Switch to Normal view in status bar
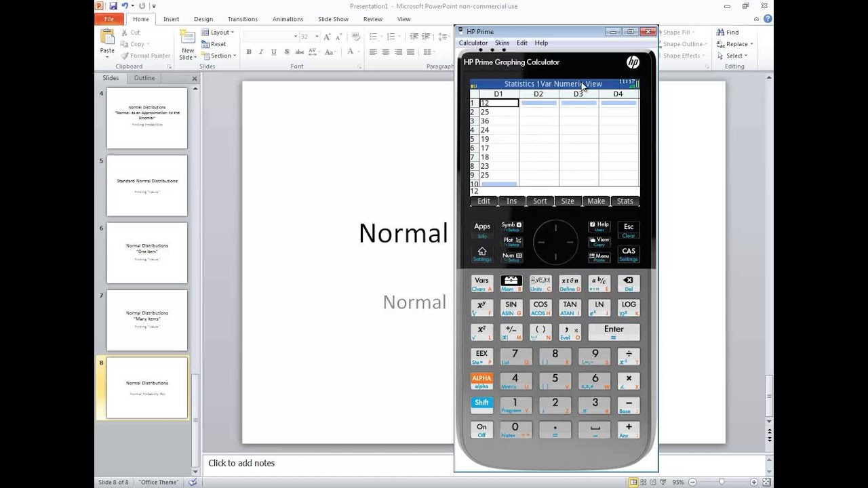868x488 pixels. point(633,482)
